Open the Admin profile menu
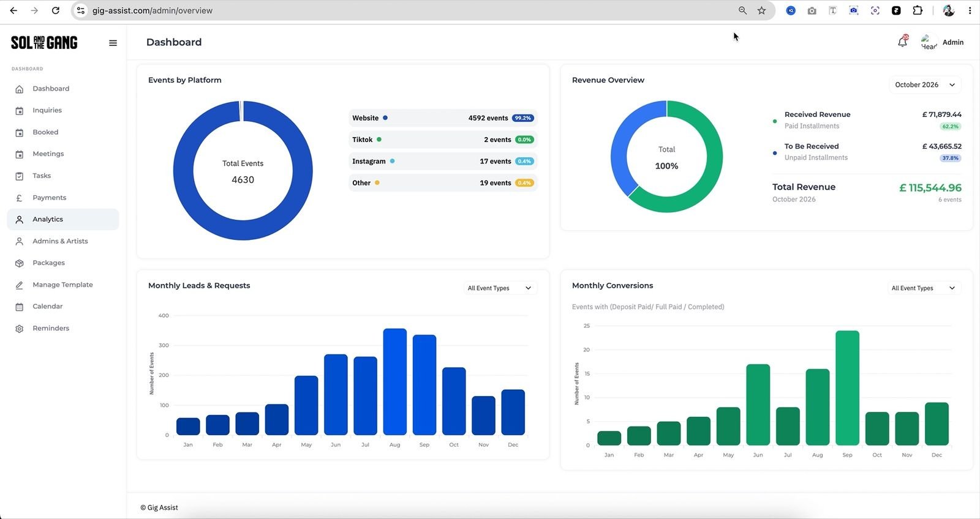The image size is (980, 519). click(x=942, y=42)
